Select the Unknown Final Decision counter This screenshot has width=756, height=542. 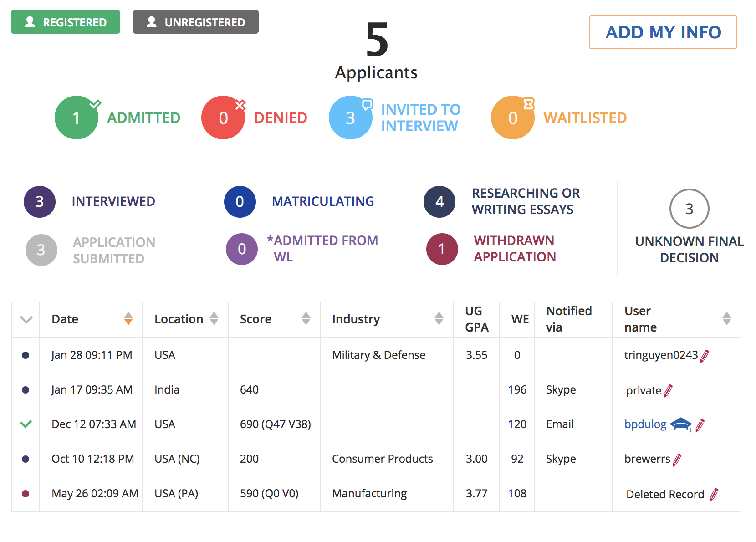tap(689, 209)
